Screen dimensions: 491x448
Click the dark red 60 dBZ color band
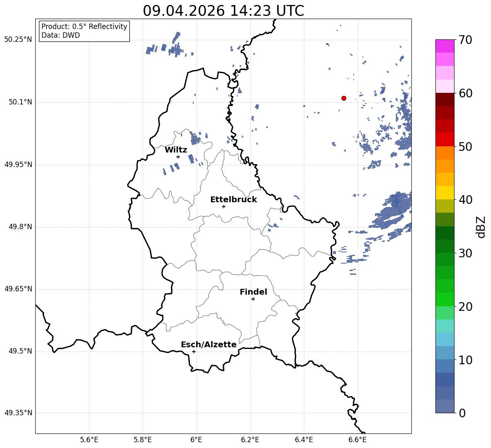445,99
